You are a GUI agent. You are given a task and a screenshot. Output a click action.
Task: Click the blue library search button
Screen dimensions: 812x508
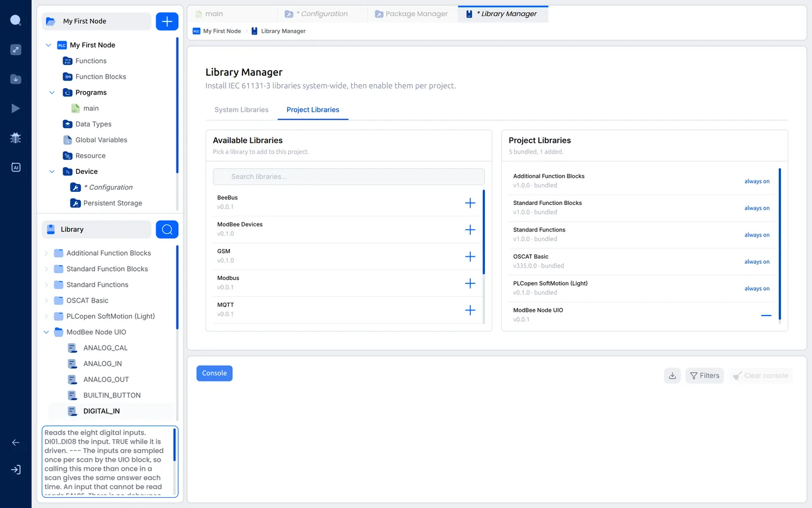click(x=167, y=229)
